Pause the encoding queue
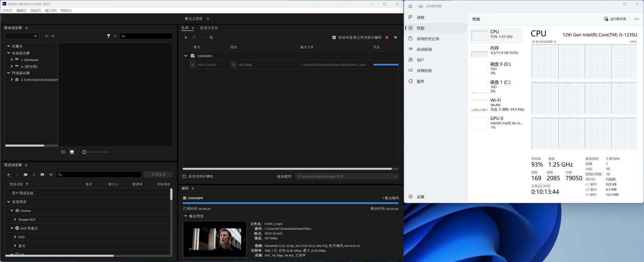The width and height of the screenshot is (644, 262). [395, 37]
